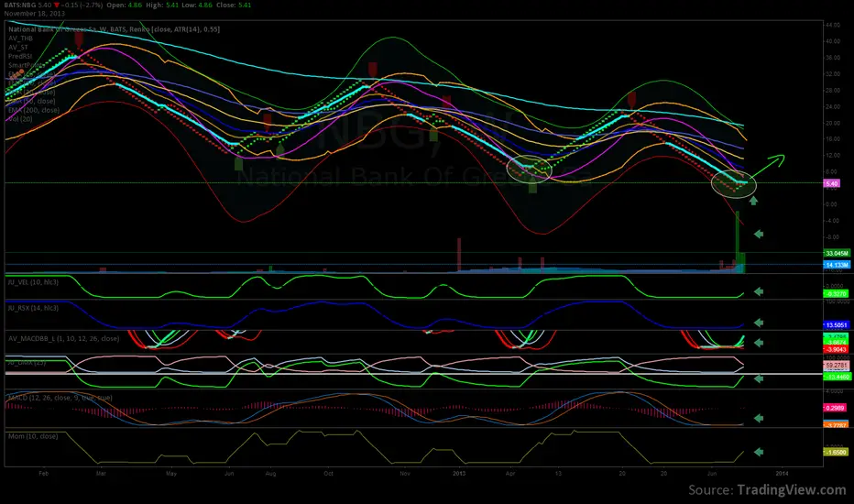Click the BATS:NBG ticker symbol in header
The height and width of the screenshot is (504, 854).
20,5
